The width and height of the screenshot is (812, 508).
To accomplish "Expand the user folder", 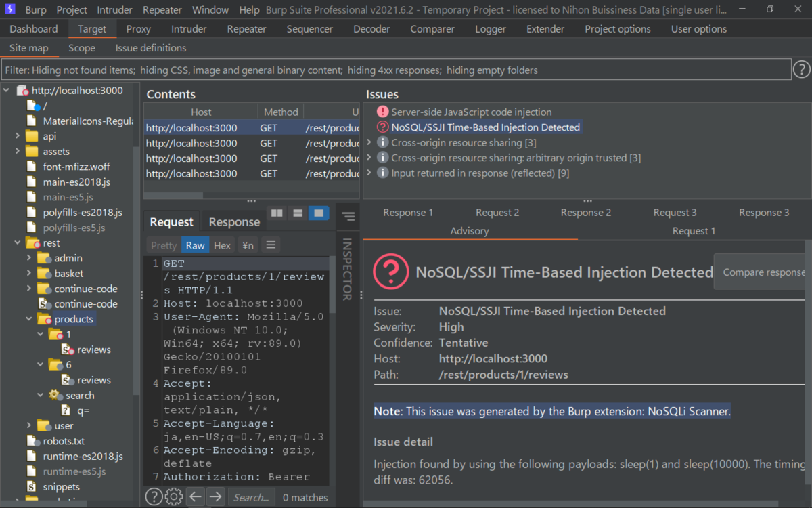I will coord(29,425).
